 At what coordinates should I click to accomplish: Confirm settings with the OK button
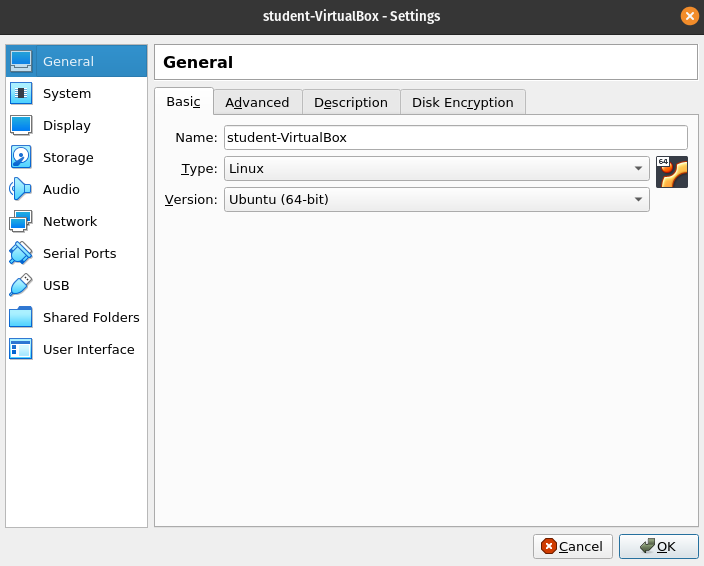click(x=658, y=546)
